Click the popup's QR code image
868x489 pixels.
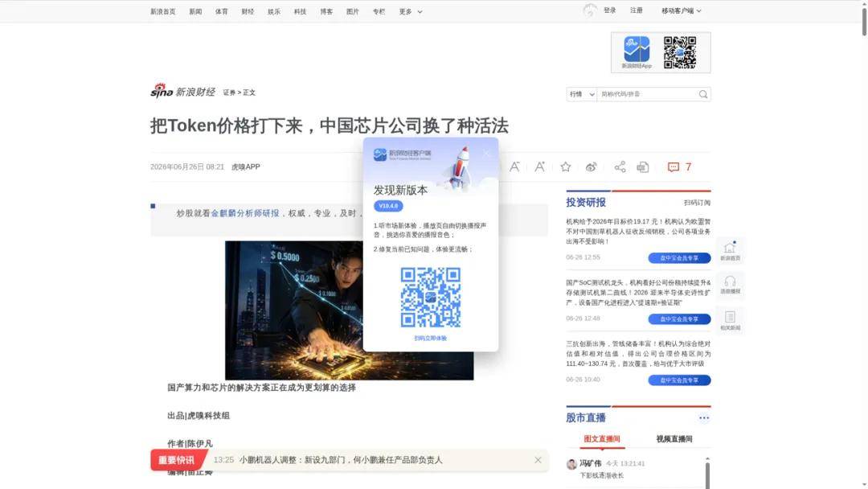tap(431, 298)
